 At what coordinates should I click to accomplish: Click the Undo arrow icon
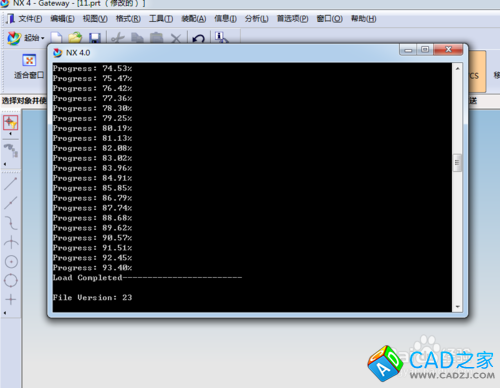coord(199,39)
